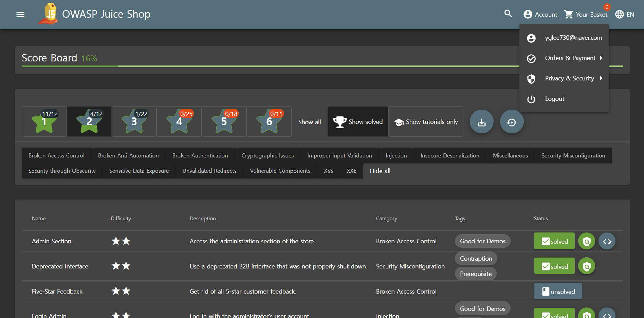Click Good for Demos tag on Admin Section
The height and width of the screenshot is (318, 644).
pyautogui.click(x=482, y=241)
